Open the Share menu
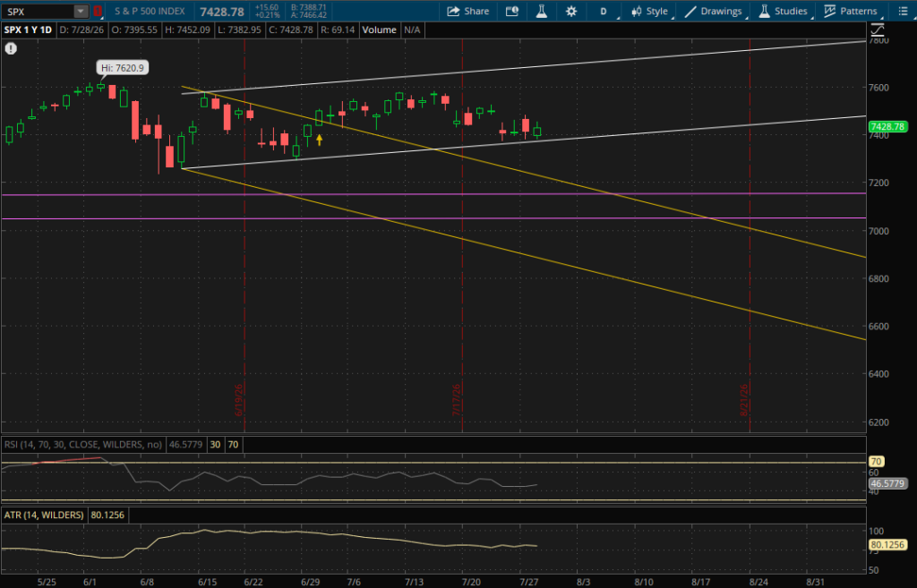The width and height of the screenshot is (917, 588). [x=467, y=11]
